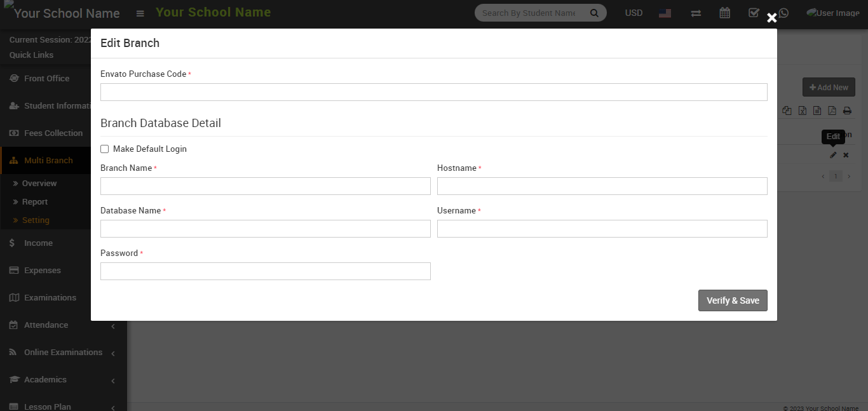
Task: Export table using the PDF icon
Action: click(832, 111)
